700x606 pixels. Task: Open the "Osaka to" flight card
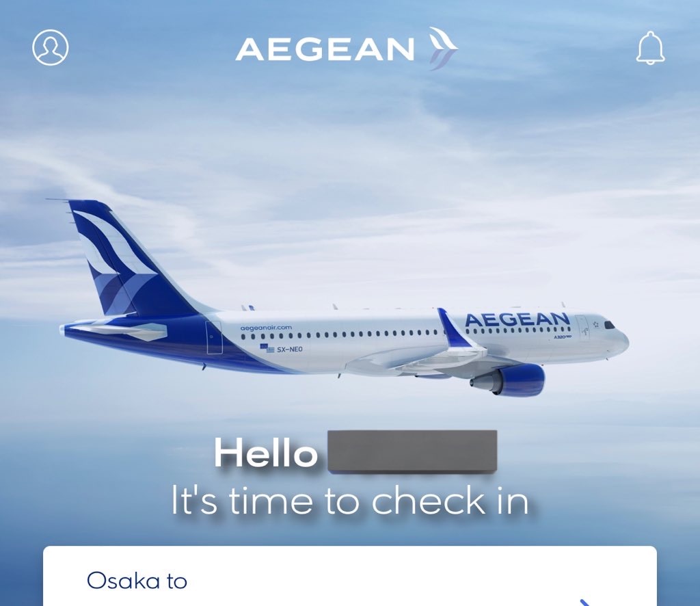tap(349, 576)
